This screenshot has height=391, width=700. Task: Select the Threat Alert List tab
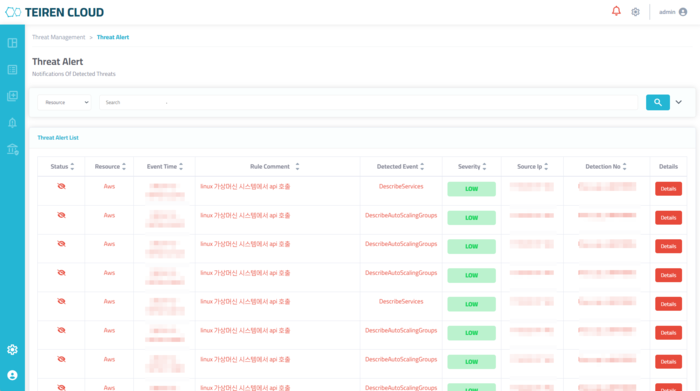(58, 137)
